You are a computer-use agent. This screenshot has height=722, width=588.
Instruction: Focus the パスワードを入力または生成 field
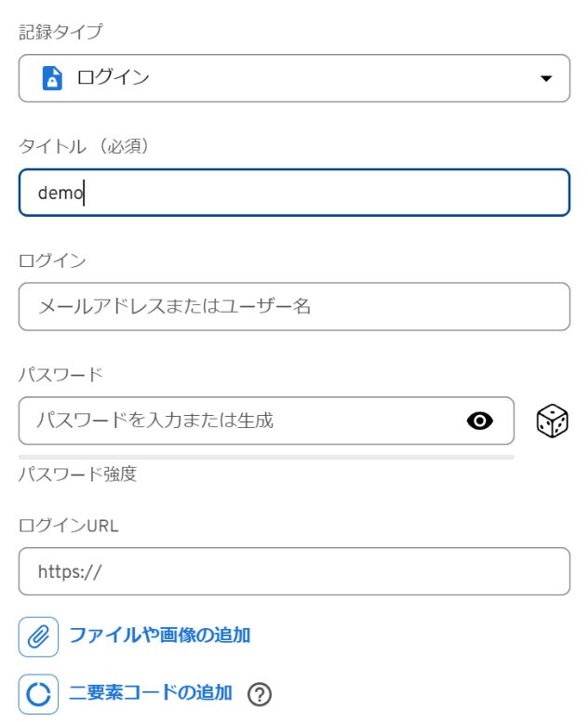tap(266, 421)
